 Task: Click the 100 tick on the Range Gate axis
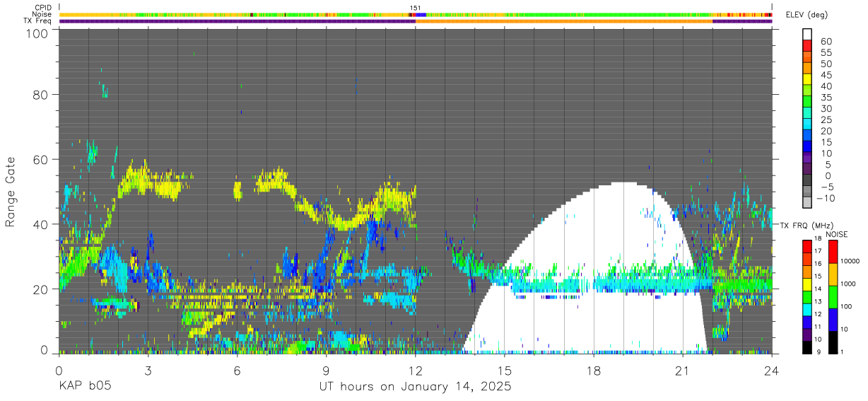pos(38,33)
